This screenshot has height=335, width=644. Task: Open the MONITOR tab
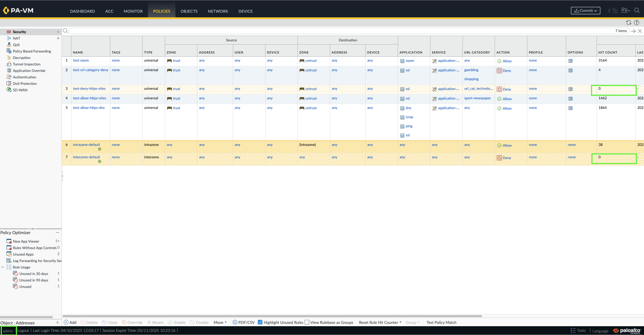133,11
